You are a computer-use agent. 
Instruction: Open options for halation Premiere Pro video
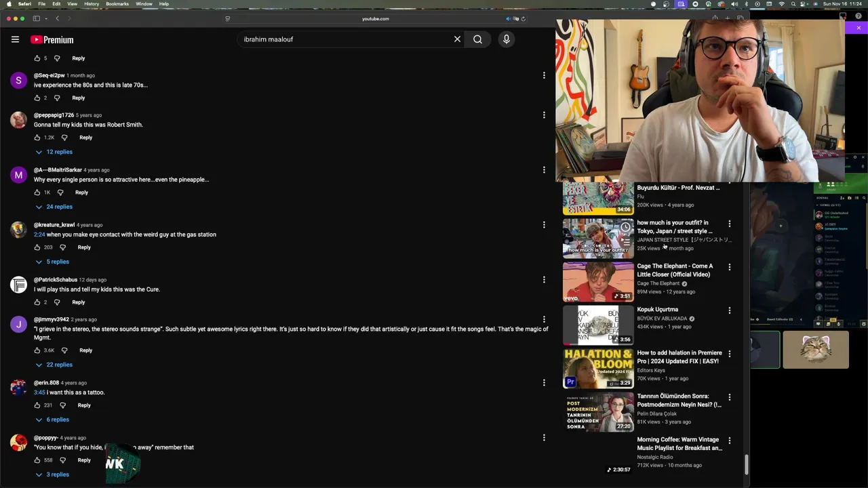(730, 354)
